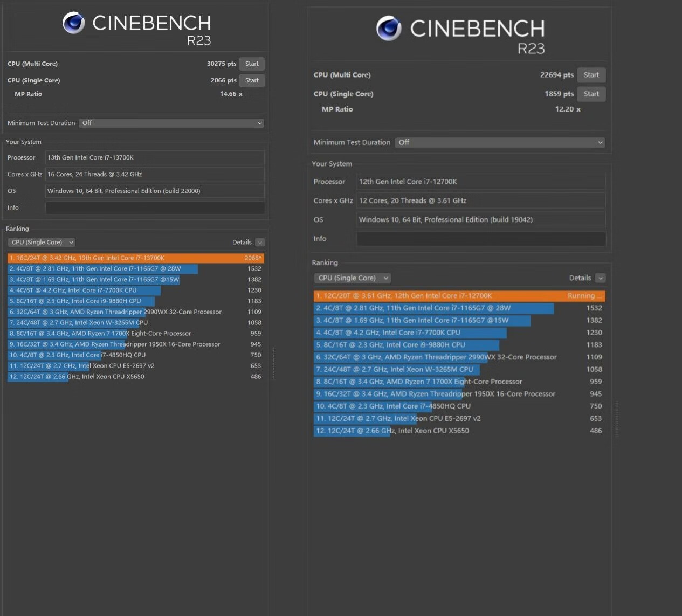The width and height of the screenshot is (682, 616).
Task: Expand the Details arrow in the 13700K ranking
Action: pos(260,243)
